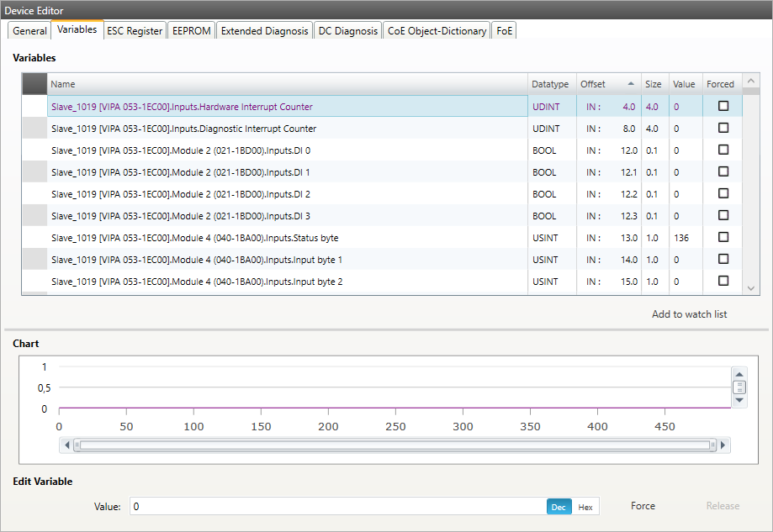Viewport: 773px width, 532px height.
Task: Click chart horizontal scroll left arrow
Action: tap(64, 445)
